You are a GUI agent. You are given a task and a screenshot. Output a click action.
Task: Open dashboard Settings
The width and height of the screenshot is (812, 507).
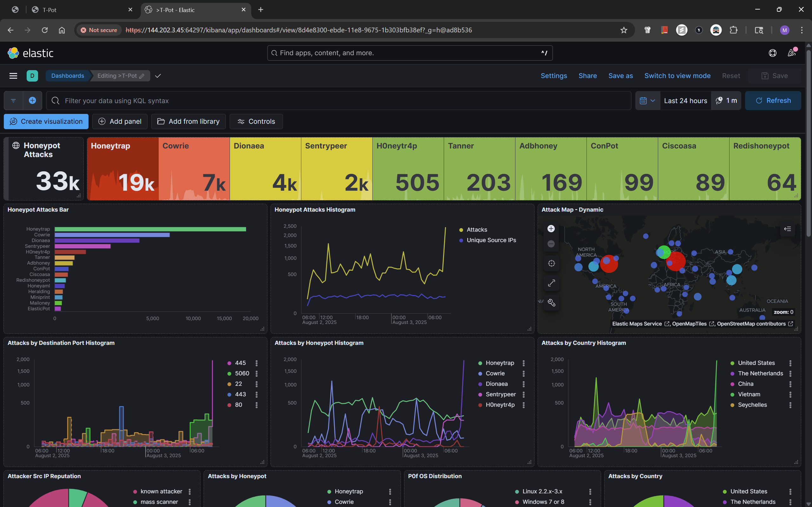click(x=553, y=76)
